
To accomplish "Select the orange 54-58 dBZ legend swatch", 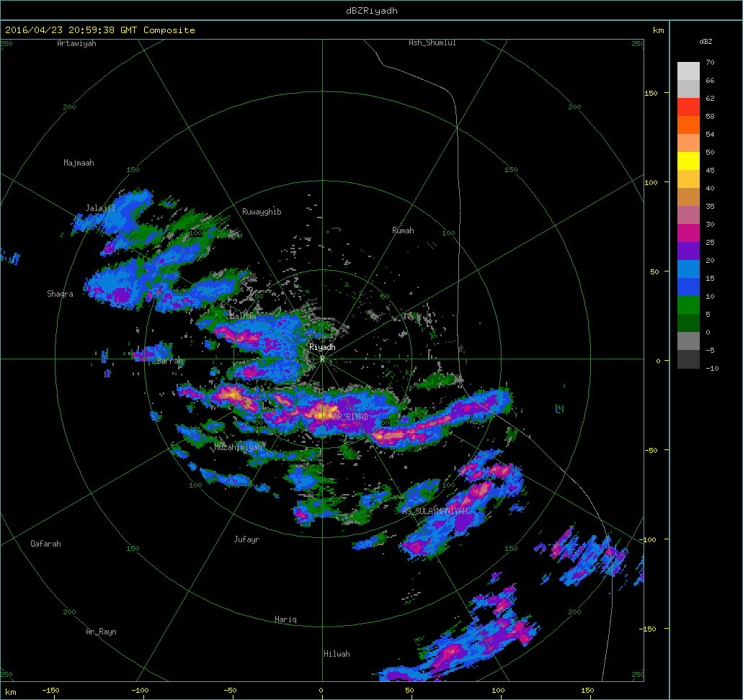I will click(688, 125).
